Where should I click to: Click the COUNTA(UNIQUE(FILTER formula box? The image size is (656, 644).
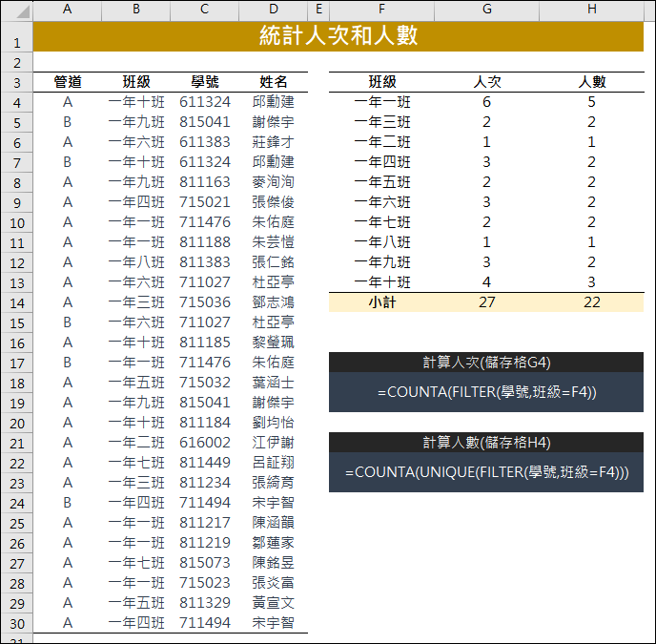click(486, 472)
